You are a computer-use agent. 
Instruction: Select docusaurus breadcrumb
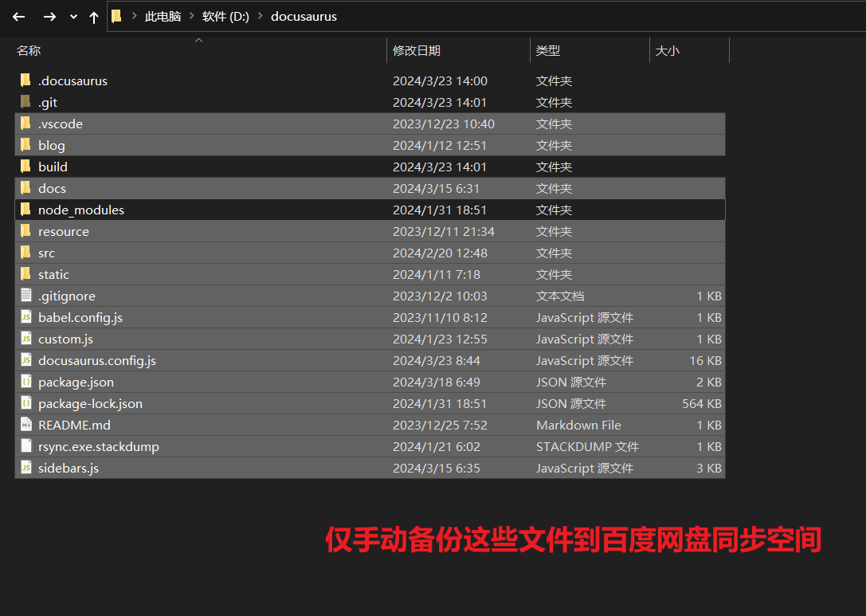point(304,17)
